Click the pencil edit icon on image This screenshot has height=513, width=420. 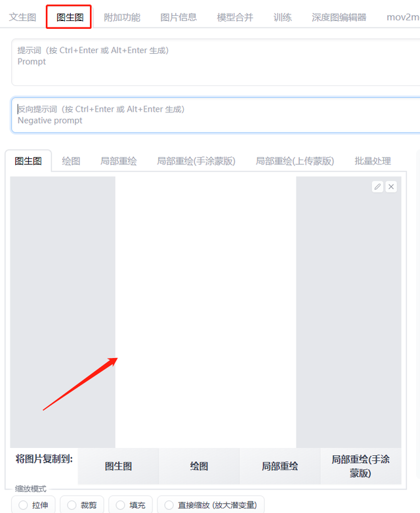click(377, 187)
